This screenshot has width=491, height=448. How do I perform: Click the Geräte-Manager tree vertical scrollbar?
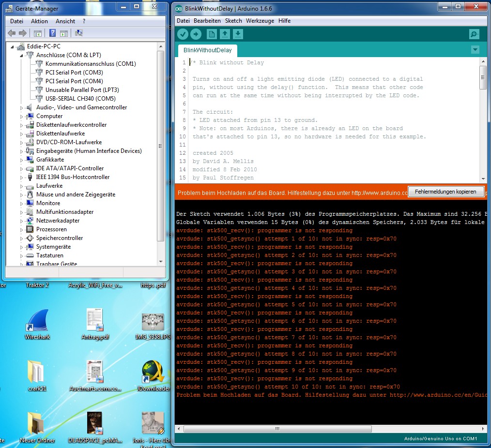tap(160, 146)
